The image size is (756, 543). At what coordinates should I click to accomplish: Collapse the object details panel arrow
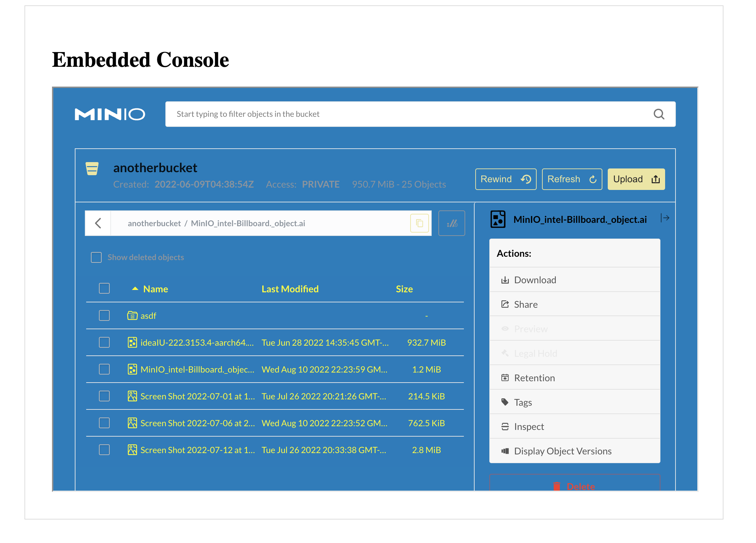click(665, 218)
